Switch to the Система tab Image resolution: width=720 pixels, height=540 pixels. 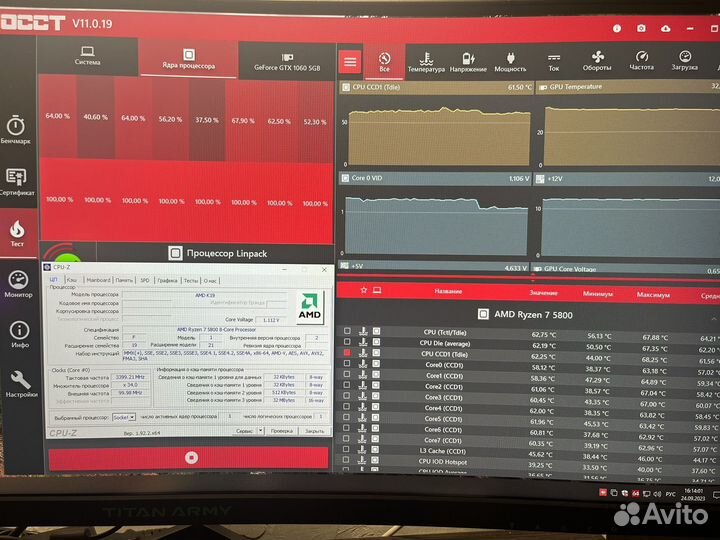point(87,56)
